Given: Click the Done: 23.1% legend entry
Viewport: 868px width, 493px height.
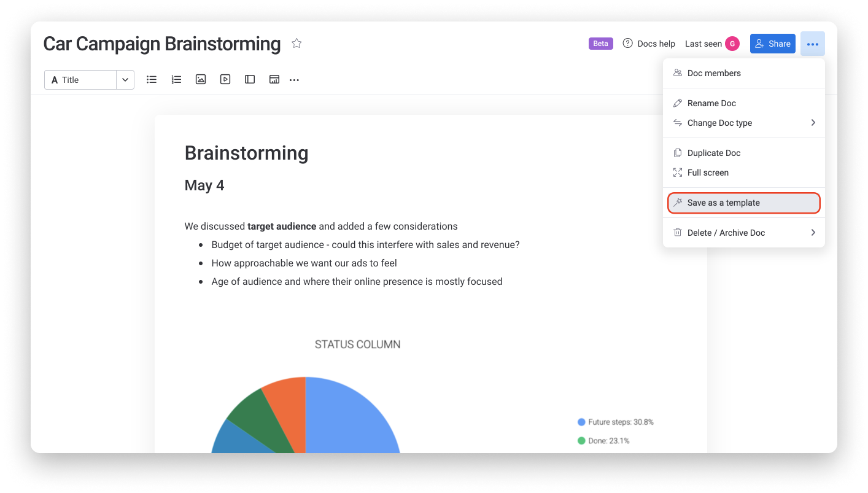Looking at the screenshot, I should pos(603,441).
